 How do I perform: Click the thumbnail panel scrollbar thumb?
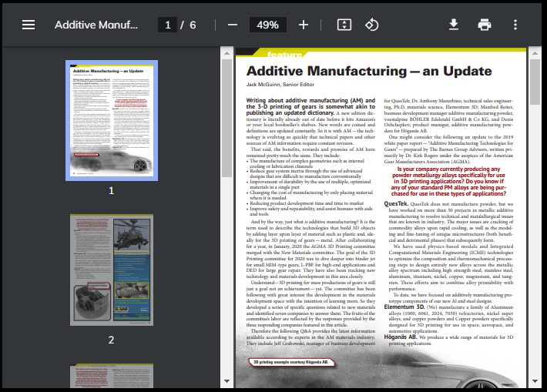(x=227, y=119)
